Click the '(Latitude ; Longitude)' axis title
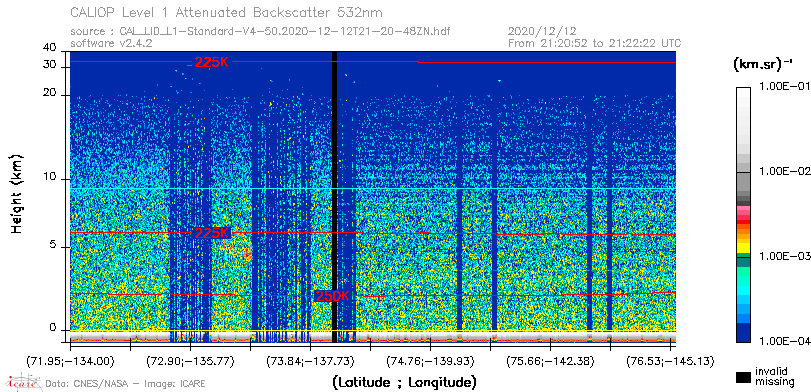The width and height of the screenshot is (811, 392). point(404,383)
